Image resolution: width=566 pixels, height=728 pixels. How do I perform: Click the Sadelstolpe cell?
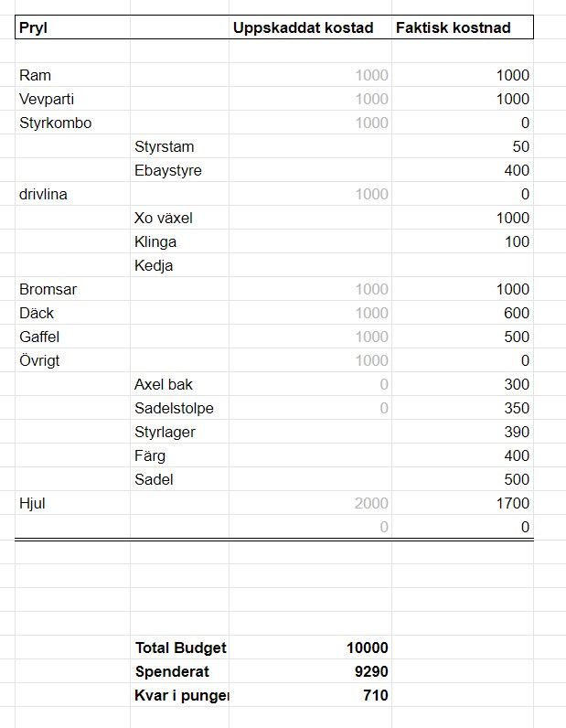pos(180,408)
